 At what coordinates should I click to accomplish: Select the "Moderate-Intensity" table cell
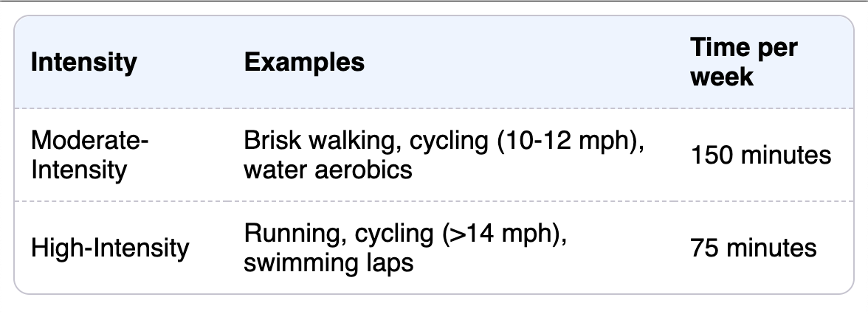(x=89, y=156)
